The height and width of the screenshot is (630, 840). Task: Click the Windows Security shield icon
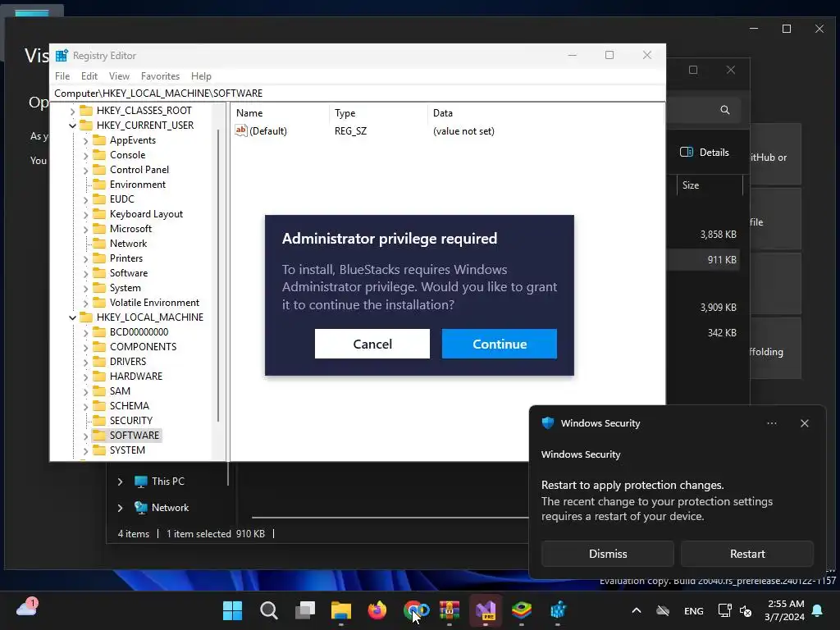[547, 422]
